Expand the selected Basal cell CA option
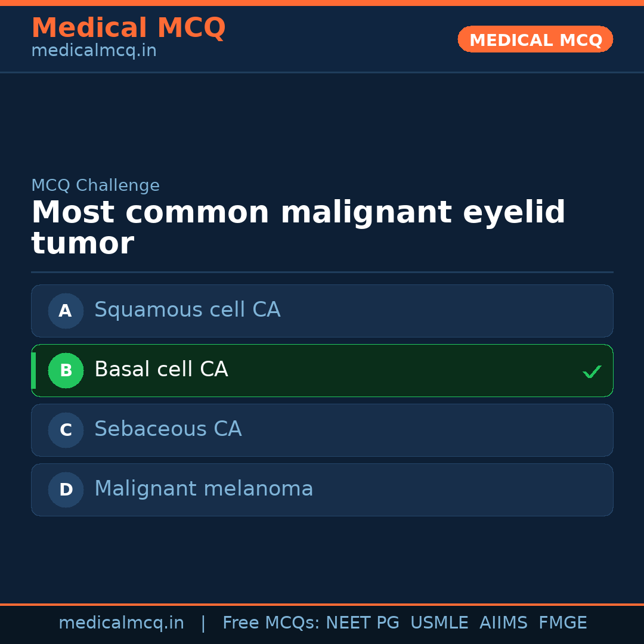Screen dimensions: 644x644 pyautogui.click(x=322, y=370)
